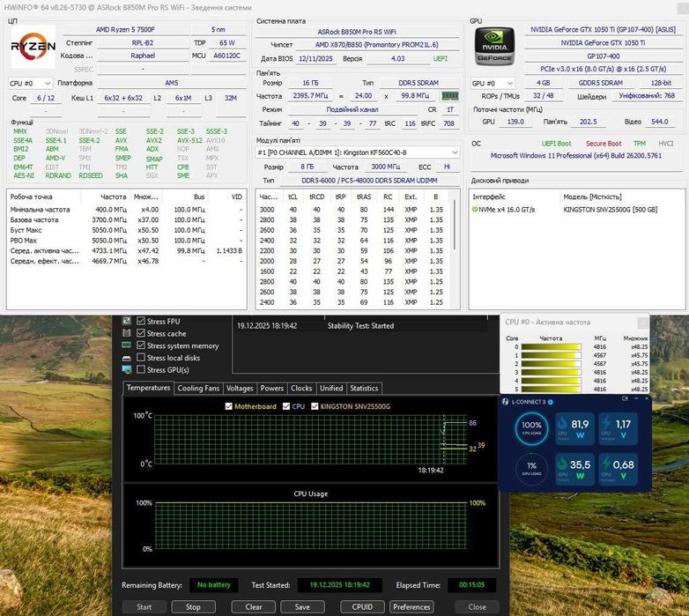689x616 pixels.
Task: Click the Core 1 yellow frequency bar
Action: point(551,355)
